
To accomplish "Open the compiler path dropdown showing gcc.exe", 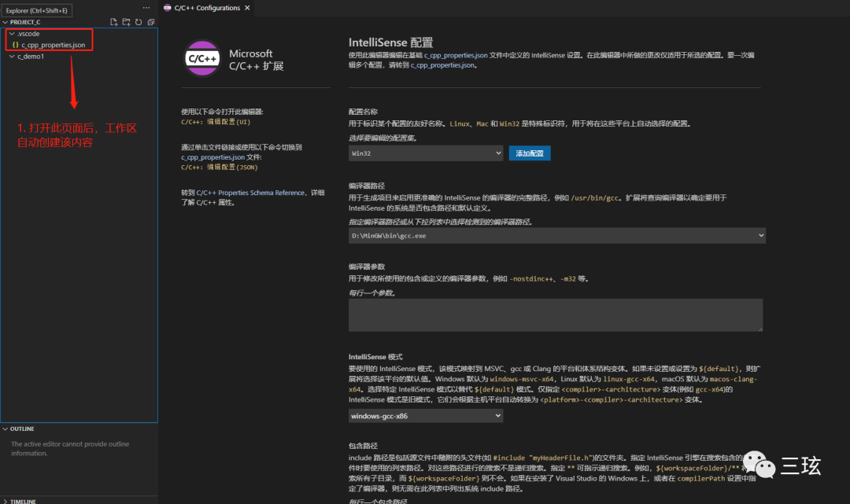I will click(x=557, y=235).
